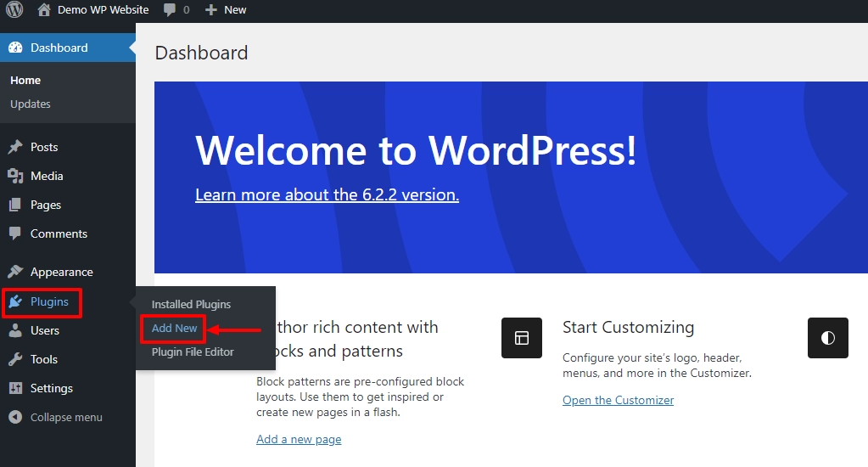Choose Installed Plugins from flyout
The width and height of the screenshot is (868, 467).
click(x=191, y=305)
